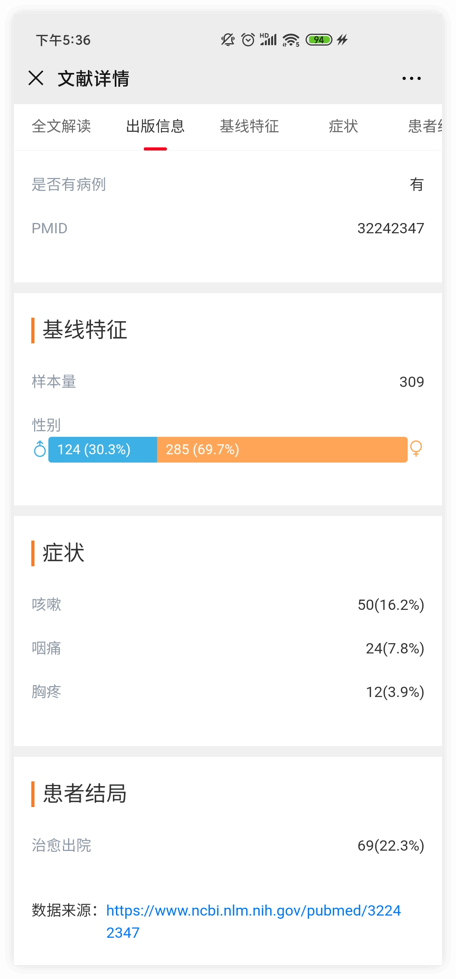Select the partially visible 患者结局 tab
This screenshot has width=456, height=979.
pyautogui.click(x=425, y=126)
